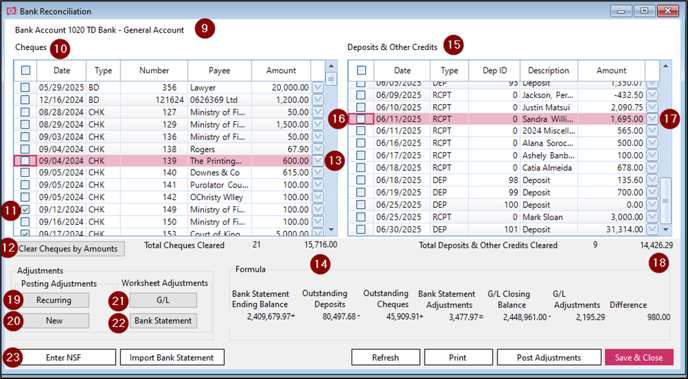
Task: Sort cheques by Number column header
Action: 154,70
